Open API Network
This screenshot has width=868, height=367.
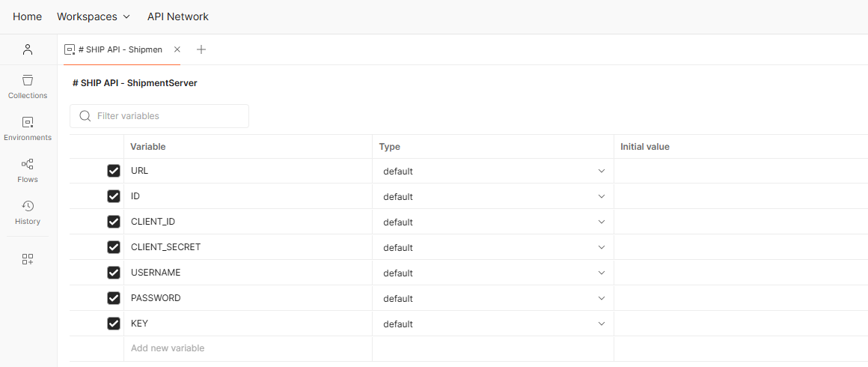(178, 16)
